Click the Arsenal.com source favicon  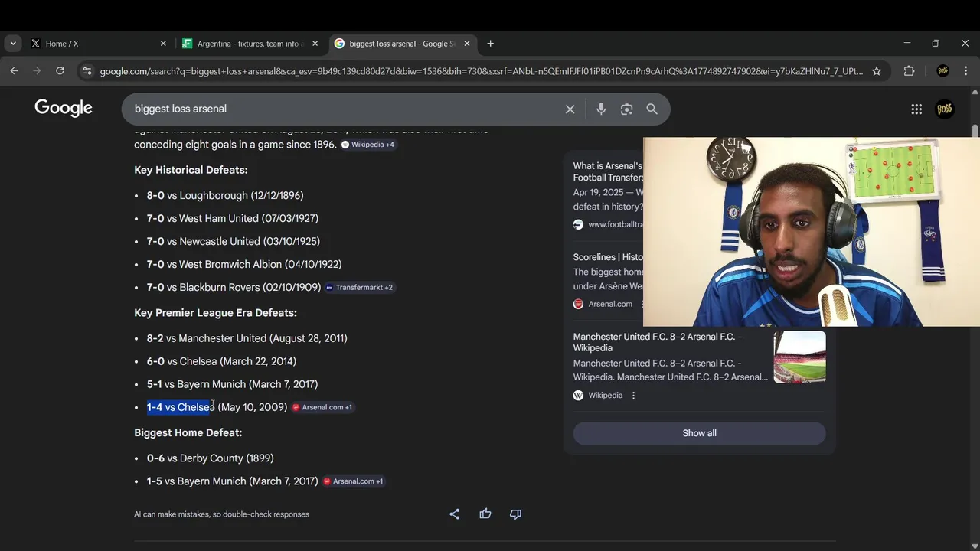(578, 304)
